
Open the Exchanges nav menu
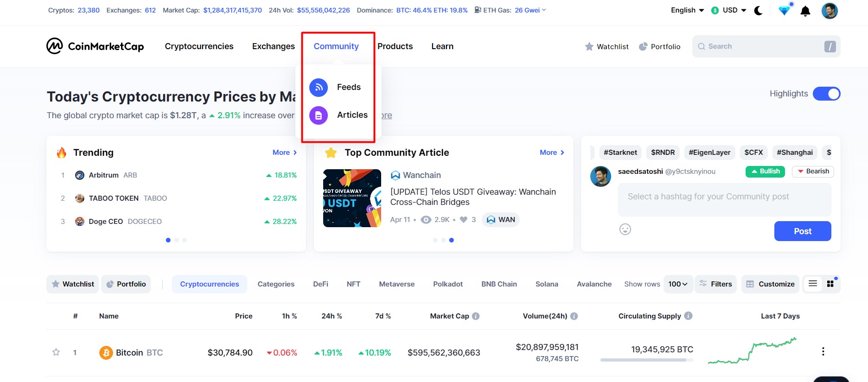pyautogui.click(x=274, y=46)
